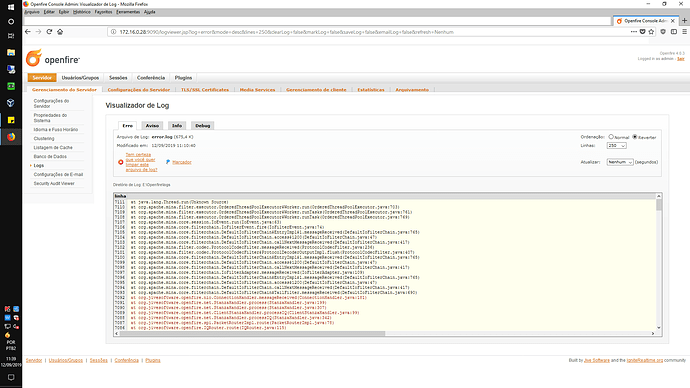
Task: Open Cortana search circle on the taskbar
Action: point(11,22)
